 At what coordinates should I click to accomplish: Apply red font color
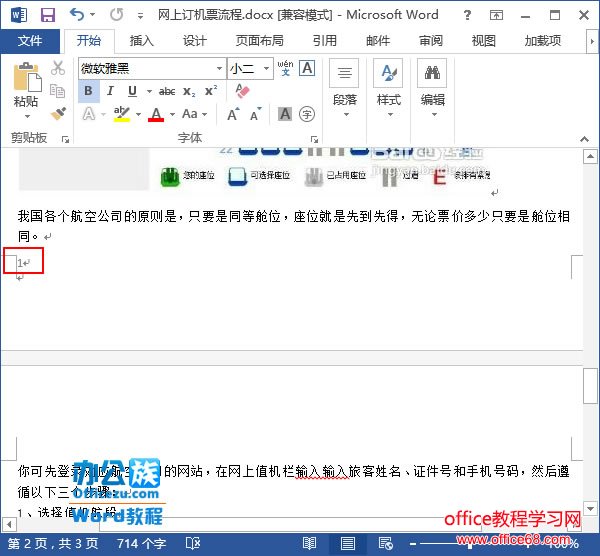pos(156,114)
